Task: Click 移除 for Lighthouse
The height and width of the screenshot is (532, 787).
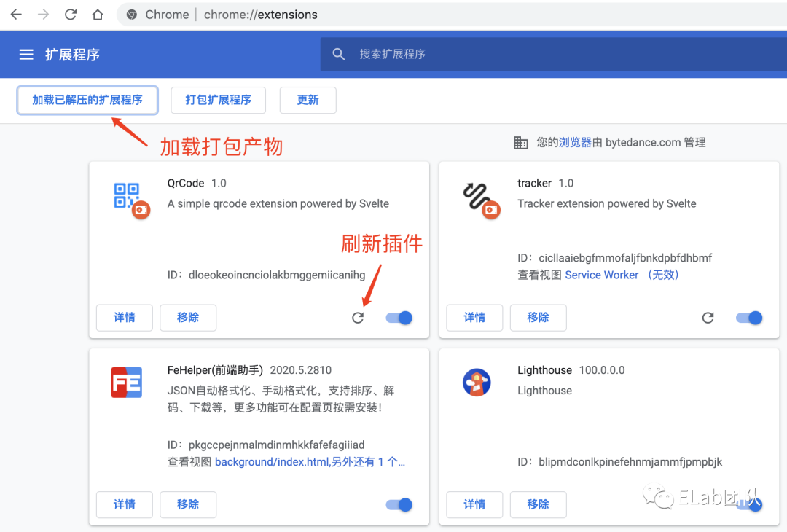Action: 538,504
